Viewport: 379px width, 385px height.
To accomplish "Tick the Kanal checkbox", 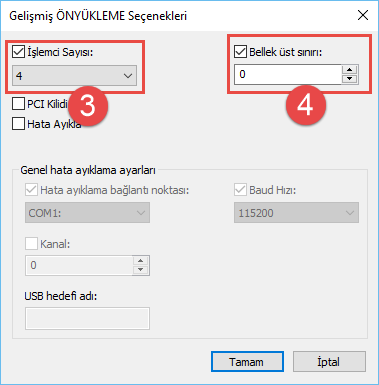I will point(31,244).
